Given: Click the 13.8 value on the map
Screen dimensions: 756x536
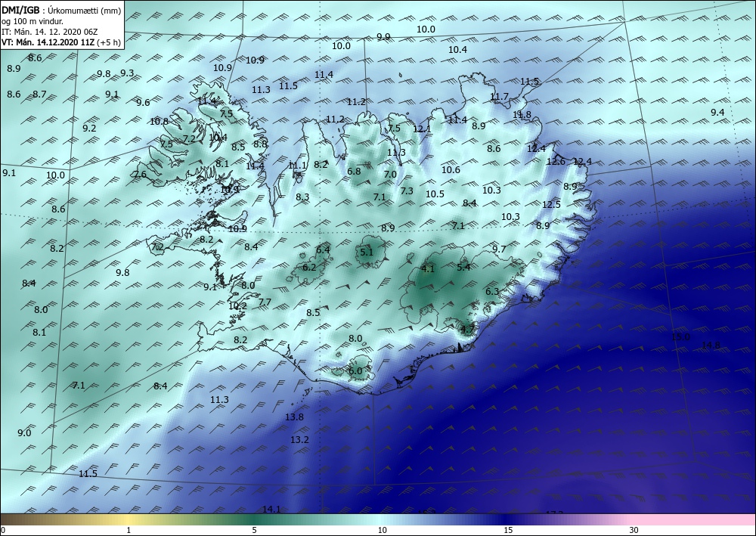Looking at the screenshot, I should tap(294, 417).
